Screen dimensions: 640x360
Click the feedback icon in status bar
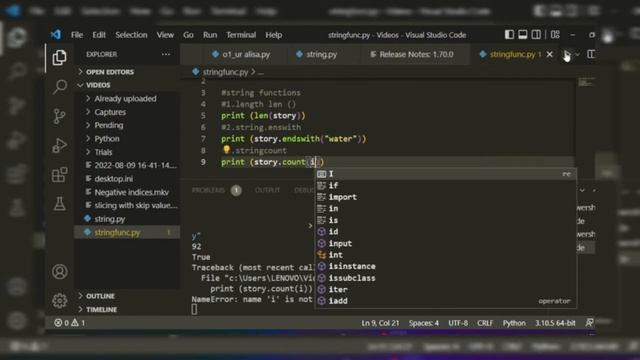(589, 323)
